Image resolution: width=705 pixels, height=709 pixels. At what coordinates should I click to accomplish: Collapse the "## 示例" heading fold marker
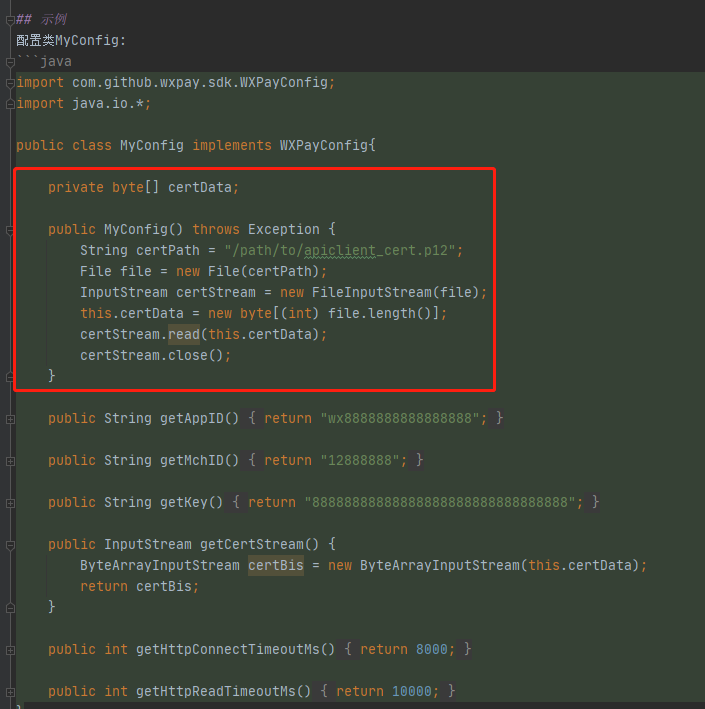coord(10,20)
